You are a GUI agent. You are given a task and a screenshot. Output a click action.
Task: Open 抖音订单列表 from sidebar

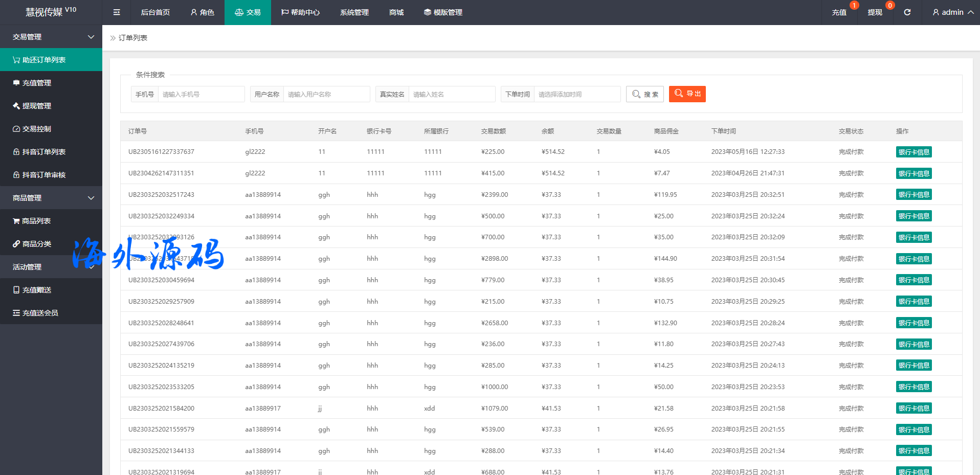[43, 152]
